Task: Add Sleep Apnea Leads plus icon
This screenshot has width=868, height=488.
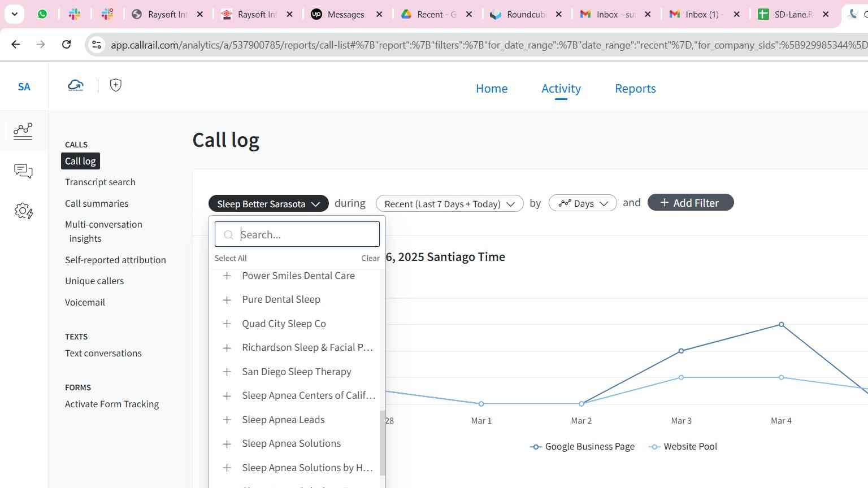Action: point(227,420)
